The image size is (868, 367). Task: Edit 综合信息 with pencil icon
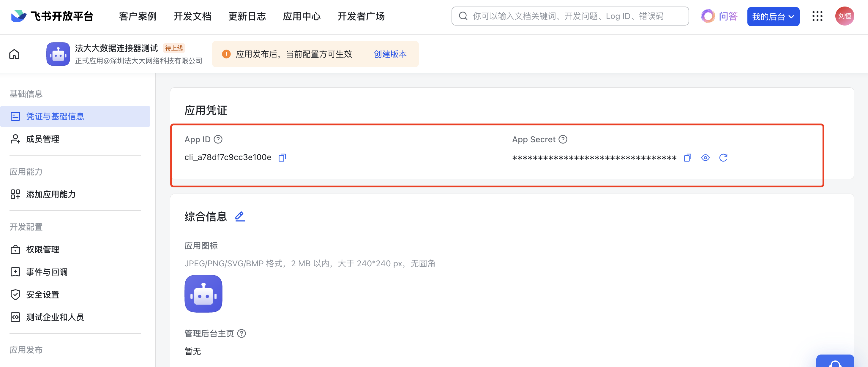[x=239, y=216]
